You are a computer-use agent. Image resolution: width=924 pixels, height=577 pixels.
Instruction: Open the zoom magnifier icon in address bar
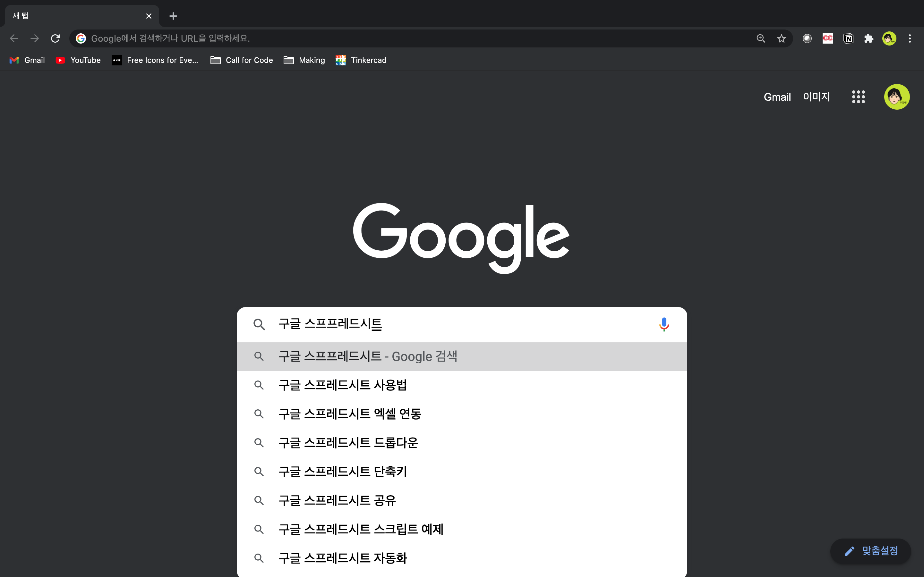coord(761,38)
